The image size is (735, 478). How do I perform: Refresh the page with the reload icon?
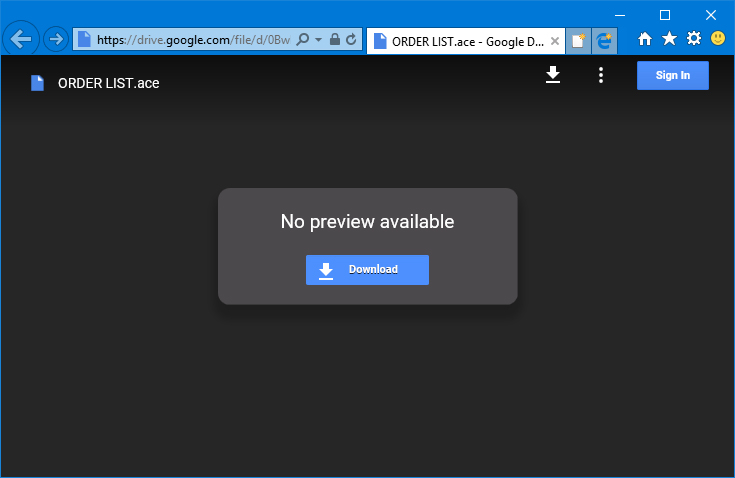click(x=351, y=40)
